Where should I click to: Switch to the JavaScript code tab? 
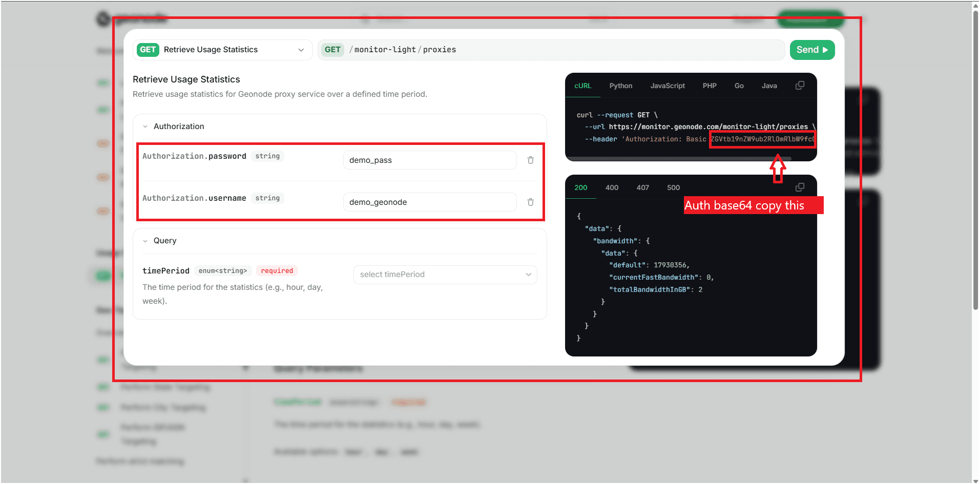668,86
